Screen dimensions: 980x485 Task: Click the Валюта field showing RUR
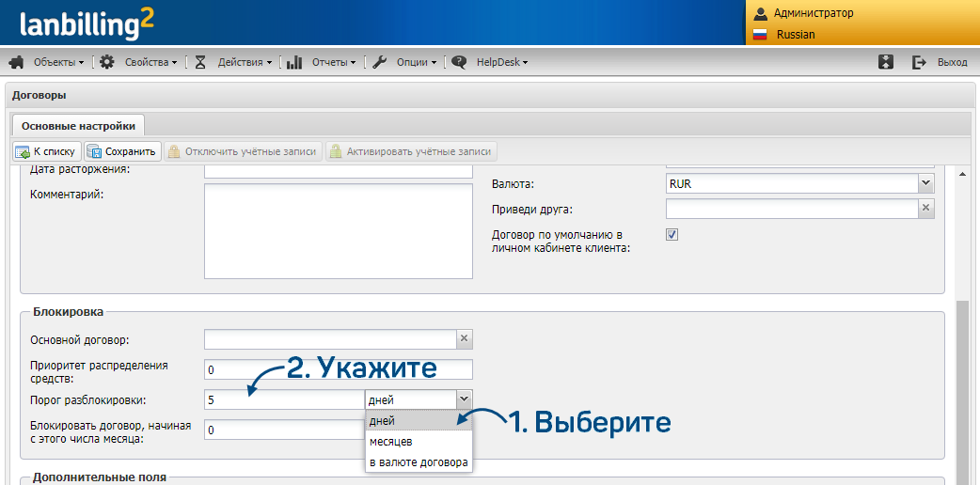[x=792, y=183]
